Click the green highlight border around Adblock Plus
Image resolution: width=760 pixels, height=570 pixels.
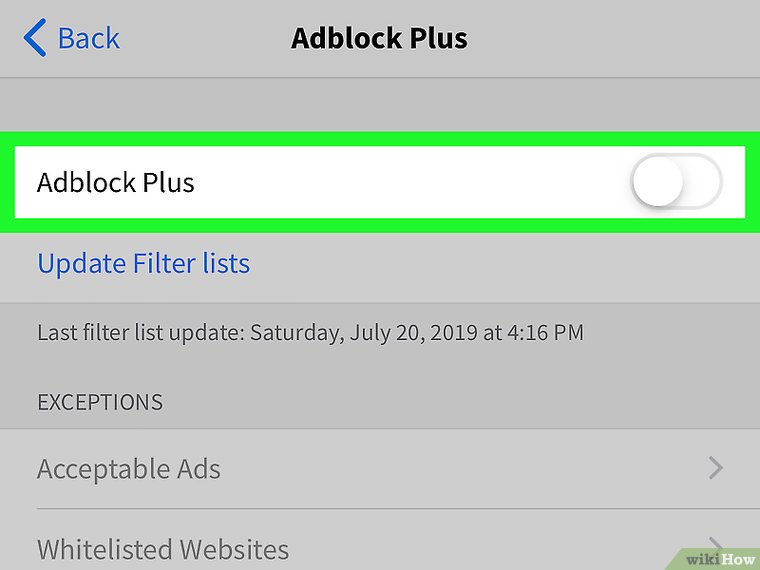(380, 140)
